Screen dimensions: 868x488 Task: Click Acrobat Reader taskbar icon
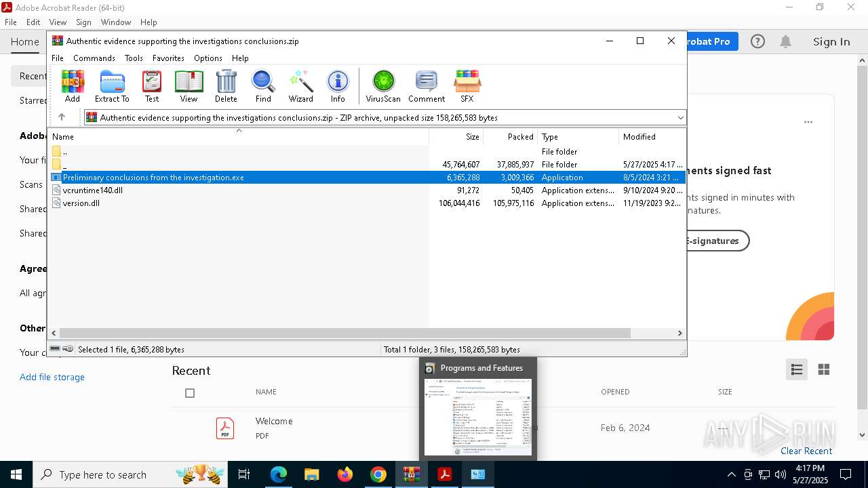(x=445, y=474)
